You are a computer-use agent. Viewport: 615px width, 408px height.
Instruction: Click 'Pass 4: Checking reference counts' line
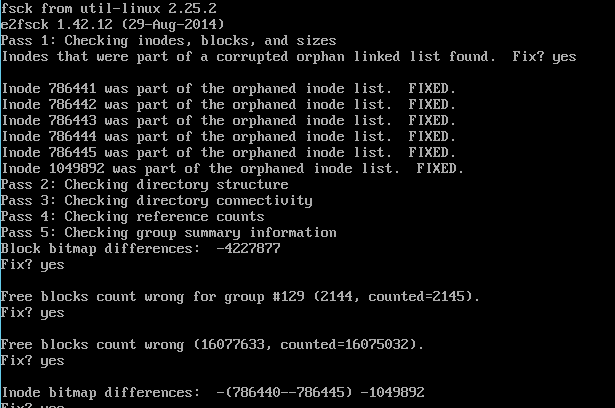(133, 217)
